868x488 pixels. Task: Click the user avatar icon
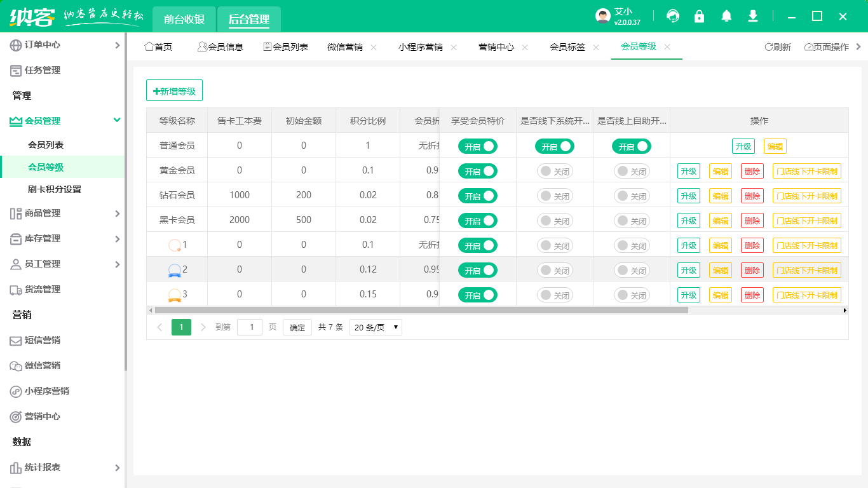[x=602, y=17]
